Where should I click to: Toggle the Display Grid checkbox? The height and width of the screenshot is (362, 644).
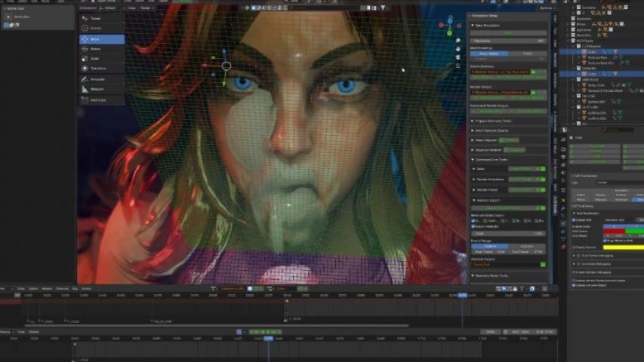coord(575,220)
